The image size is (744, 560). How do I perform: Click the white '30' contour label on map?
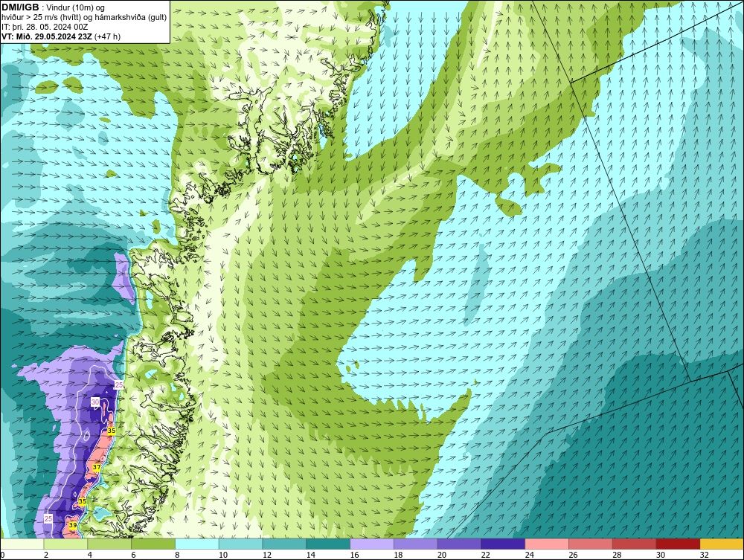point(95,402)
